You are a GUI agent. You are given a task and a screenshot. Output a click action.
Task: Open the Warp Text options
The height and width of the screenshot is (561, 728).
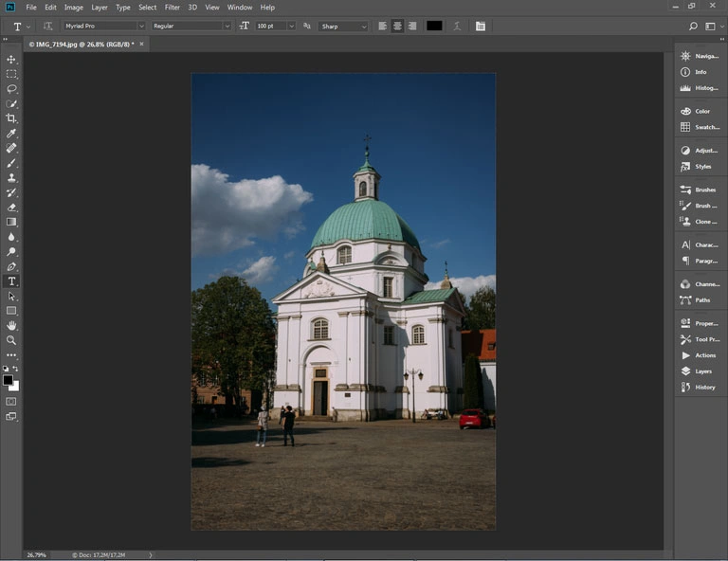(x=457, y=26)
